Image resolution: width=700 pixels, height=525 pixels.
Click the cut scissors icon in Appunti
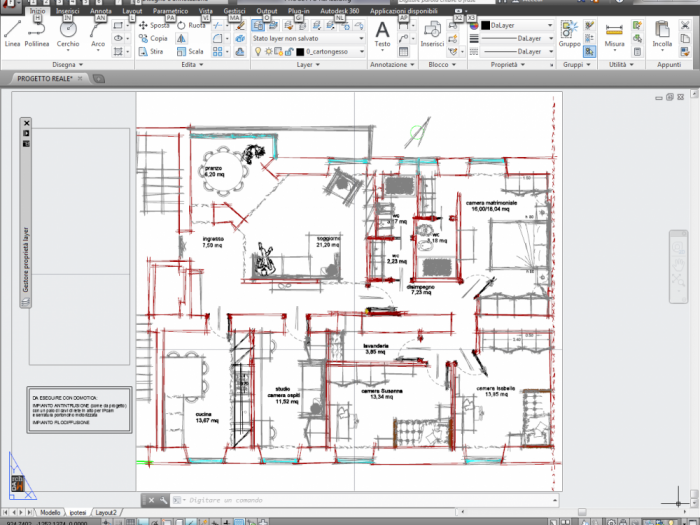click(x=685, y=25)
